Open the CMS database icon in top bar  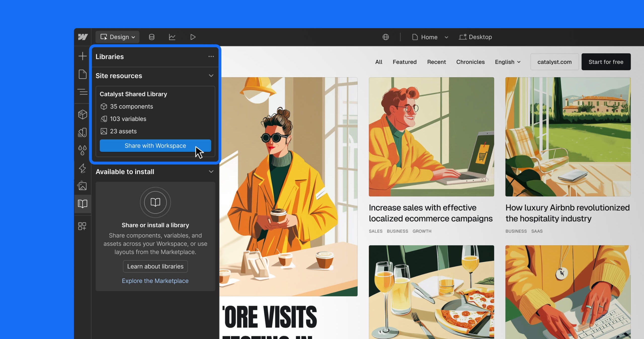(152, 37)
